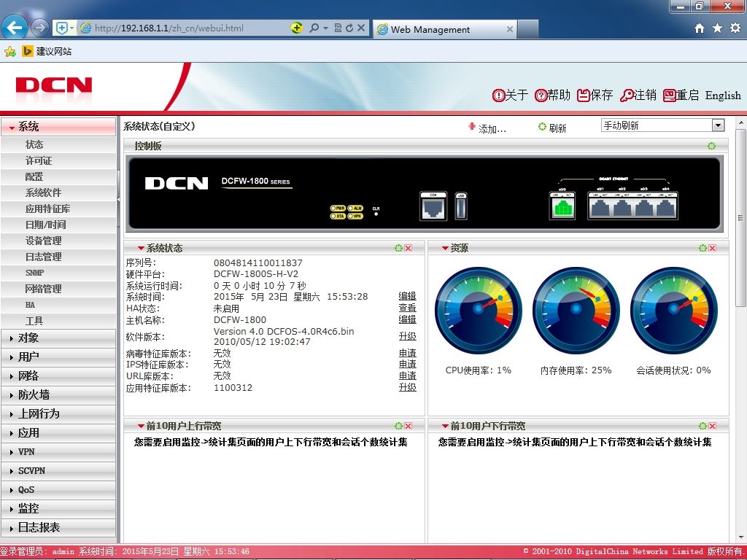Switch language with the English link
The height and width of the screenshot is (560, 747).
(x=723, y=96)
